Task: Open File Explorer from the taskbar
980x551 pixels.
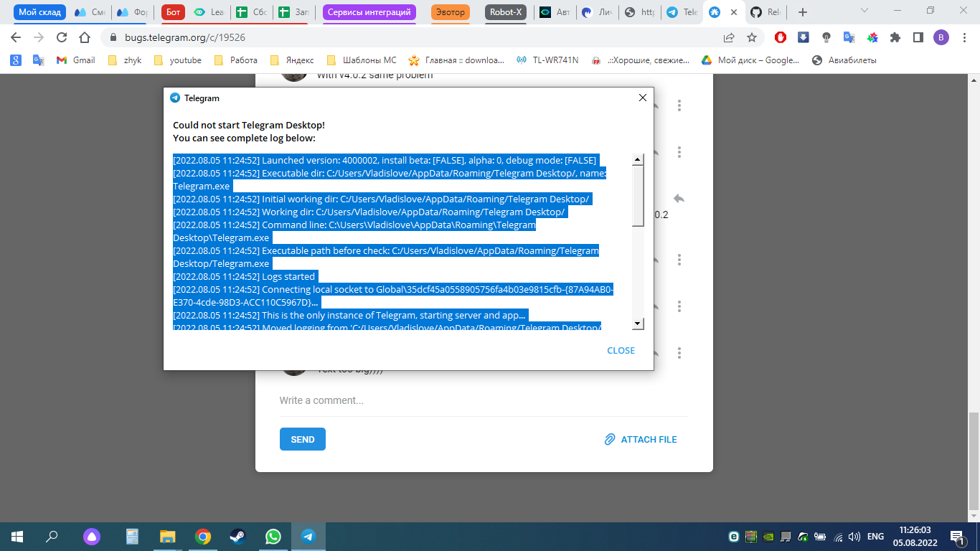Action: click(167, 536)
